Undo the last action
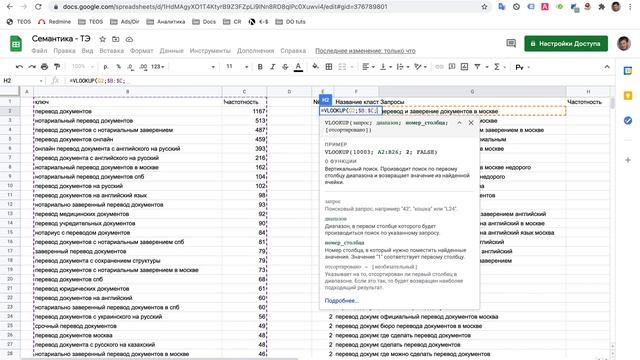640x360 pixels. 19,67
